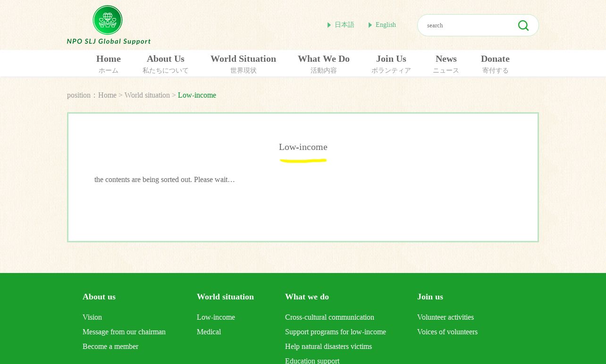Click the footer World situation heading

(x=225, y=297)
